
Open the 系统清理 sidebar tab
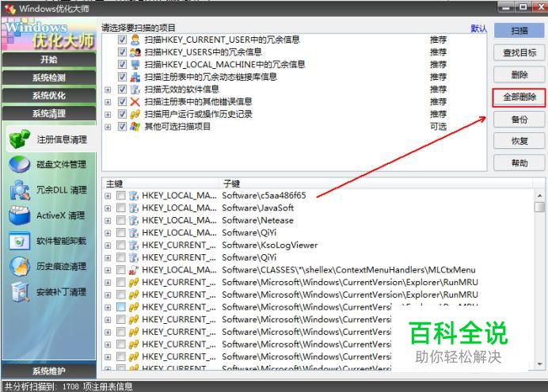coord(49,113)
